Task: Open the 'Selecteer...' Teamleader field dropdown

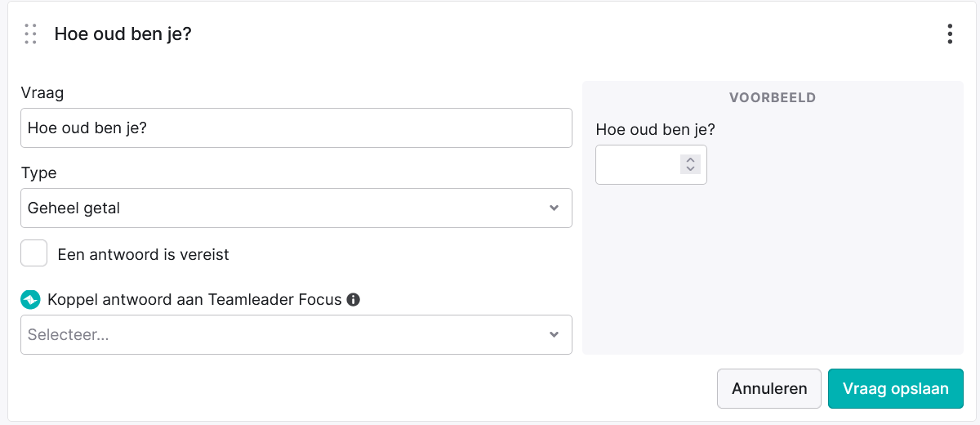Action: (x=296, y=334)
